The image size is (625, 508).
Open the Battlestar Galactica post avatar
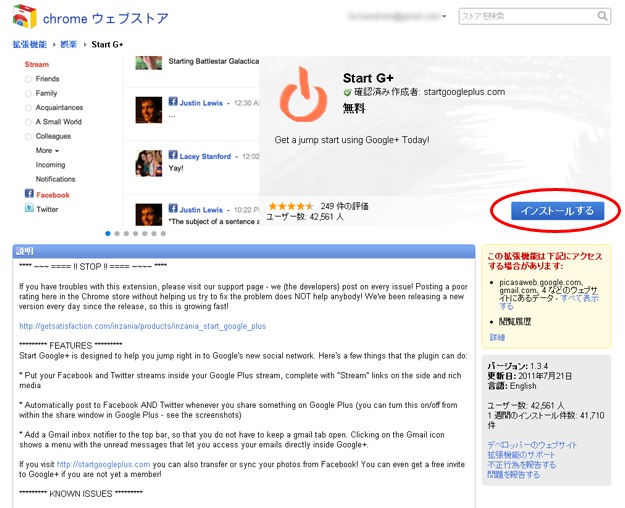point(149,63)
